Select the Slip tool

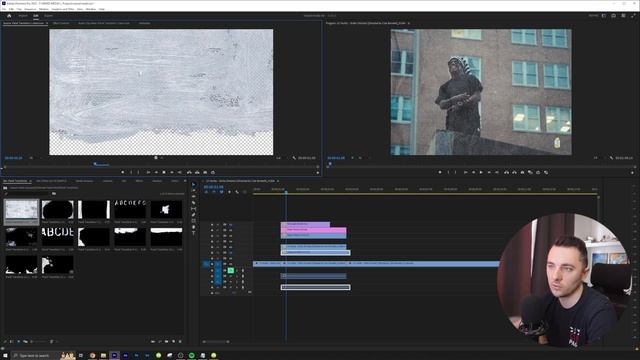pos(193,209)
